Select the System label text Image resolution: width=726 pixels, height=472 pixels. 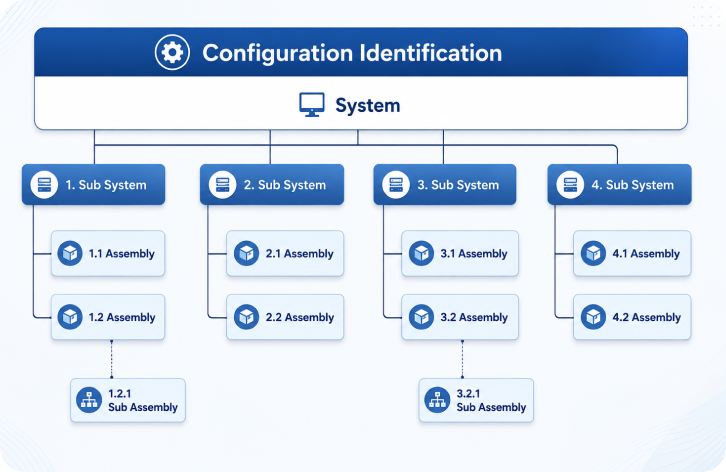[x=368, y=106]
